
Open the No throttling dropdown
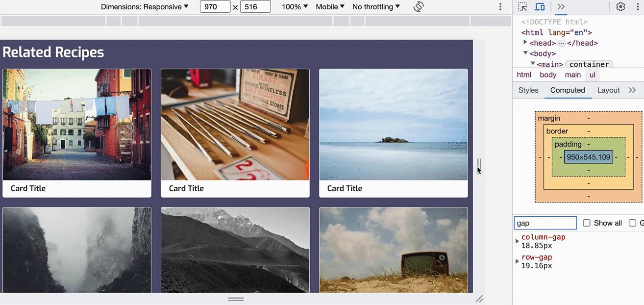pyautogui.click(x=376, y=7)
